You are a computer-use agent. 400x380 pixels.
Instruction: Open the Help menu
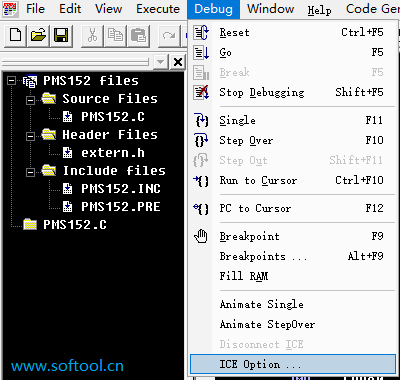(319, 10)
